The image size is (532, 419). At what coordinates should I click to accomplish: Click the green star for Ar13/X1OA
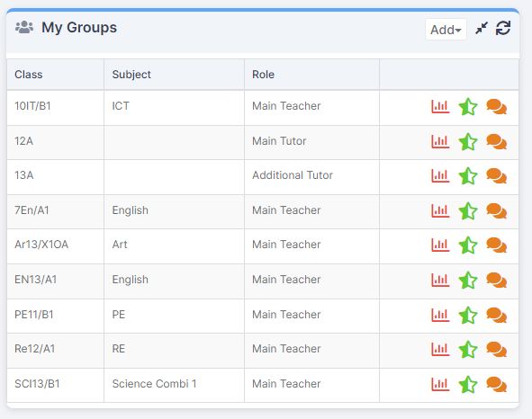point(468,245)
